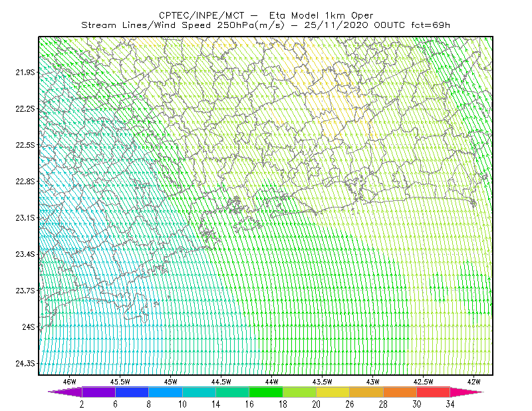The height and width of the screenshot is (411, 532).
Task: Click the gold 26–28 color bar segment
Action: 366,392
